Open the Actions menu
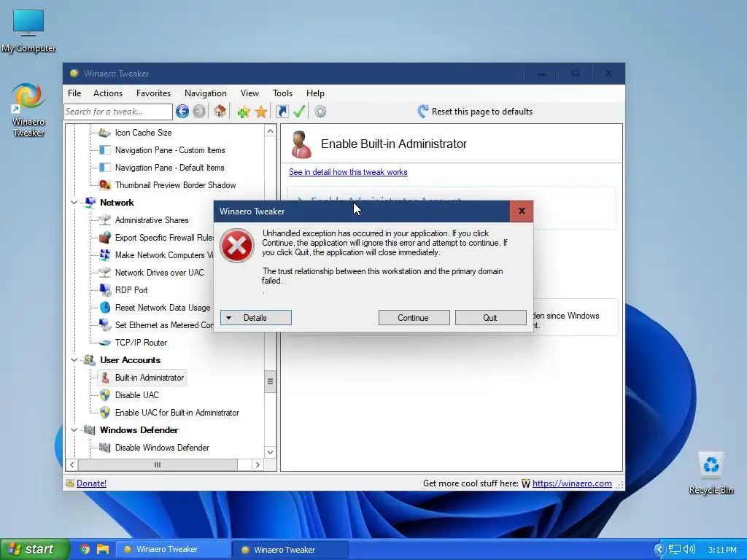 (108, 93)
